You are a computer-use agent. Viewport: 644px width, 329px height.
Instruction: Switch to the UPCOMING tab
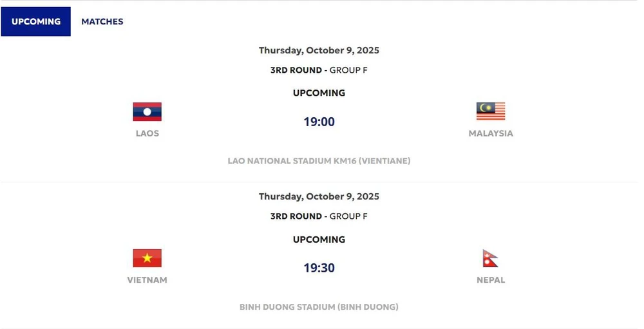tap(36, 22)
